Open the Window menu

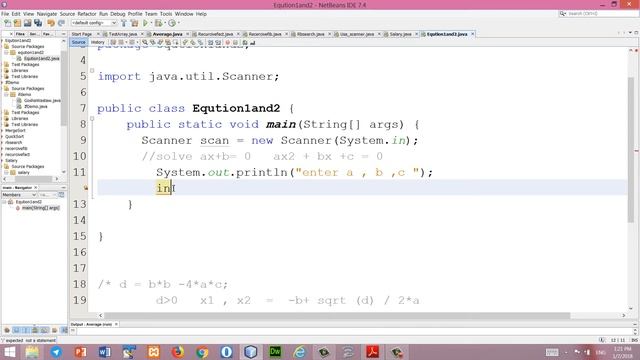(x=184, y=14)
